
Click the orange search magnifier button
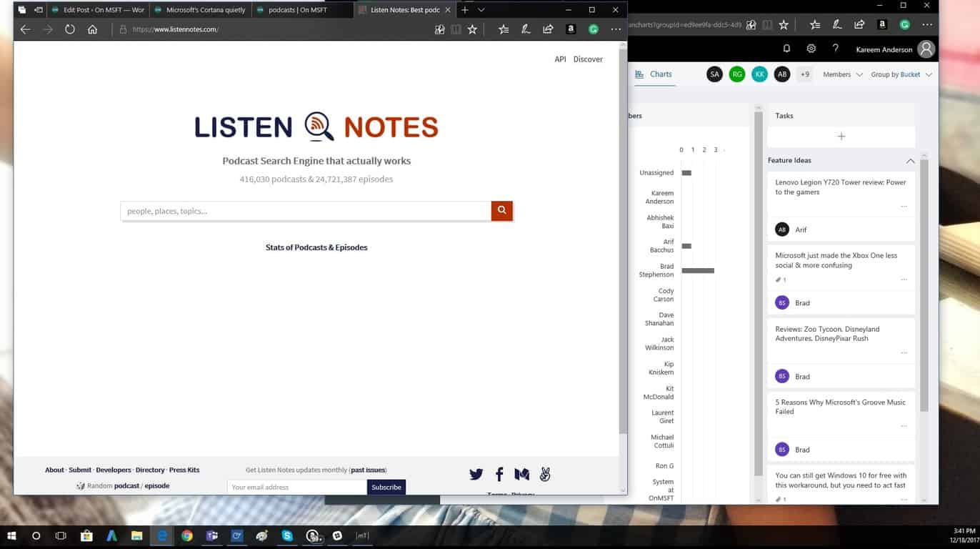pos(501,211)
